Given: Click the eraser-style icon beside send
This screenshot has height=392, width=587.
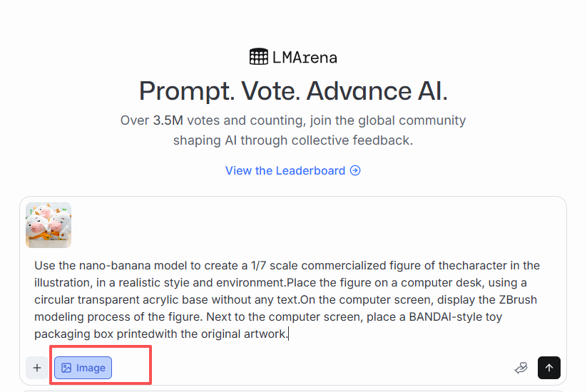Looking at the screenshot, I should (x=521, y=368).
